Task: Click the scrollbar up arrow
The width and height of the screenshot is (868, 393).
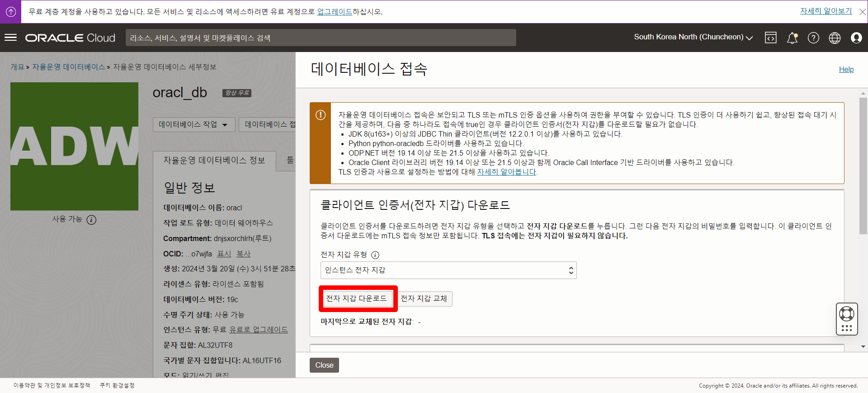Action: 863,94
